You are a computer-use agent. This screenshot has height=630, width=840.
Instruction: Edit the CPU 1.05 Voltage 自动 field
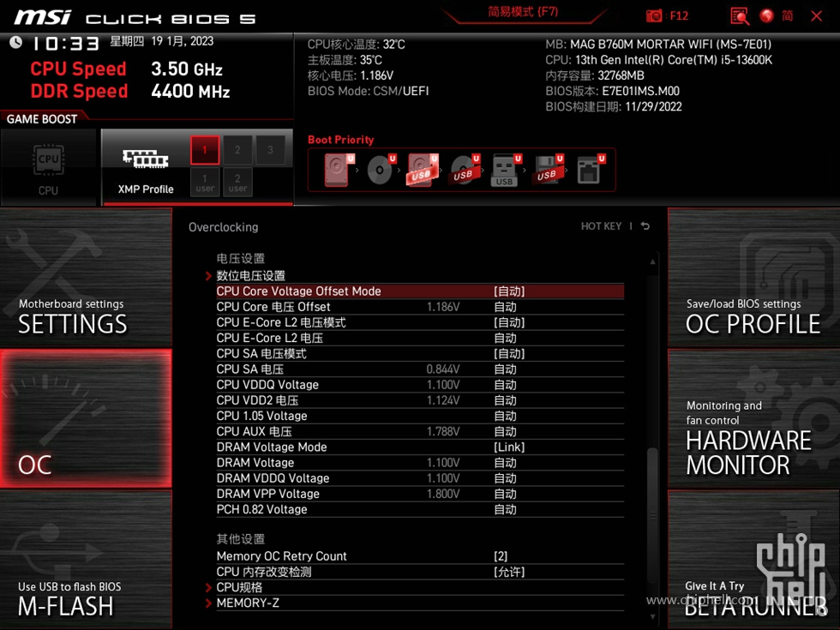click(x=505, y=415)
